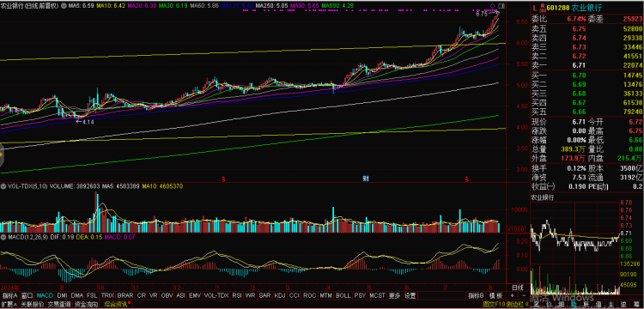
Task: Open the 关联报价 tab
Action: click(x=32, y=305)
